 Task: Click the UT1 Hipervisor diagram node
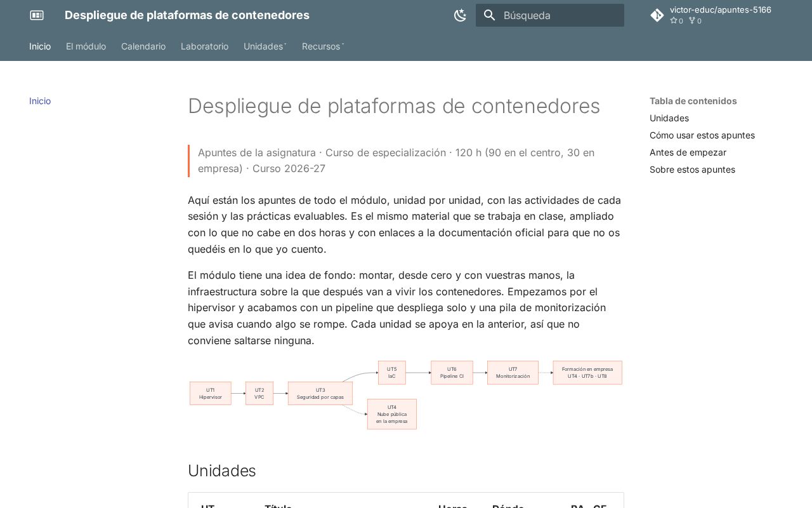211,394
